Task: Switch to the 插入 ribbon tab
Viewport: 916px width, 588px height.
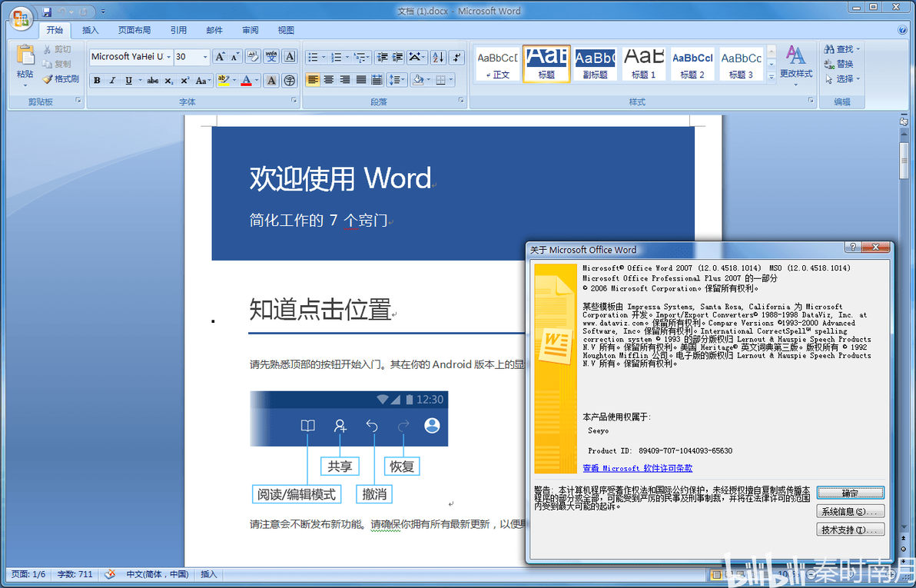Action: click(x=90, y=31)
